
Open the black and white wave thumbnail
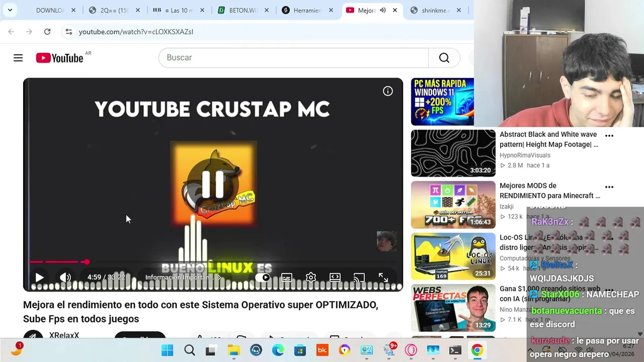click(x=453, y=153)
